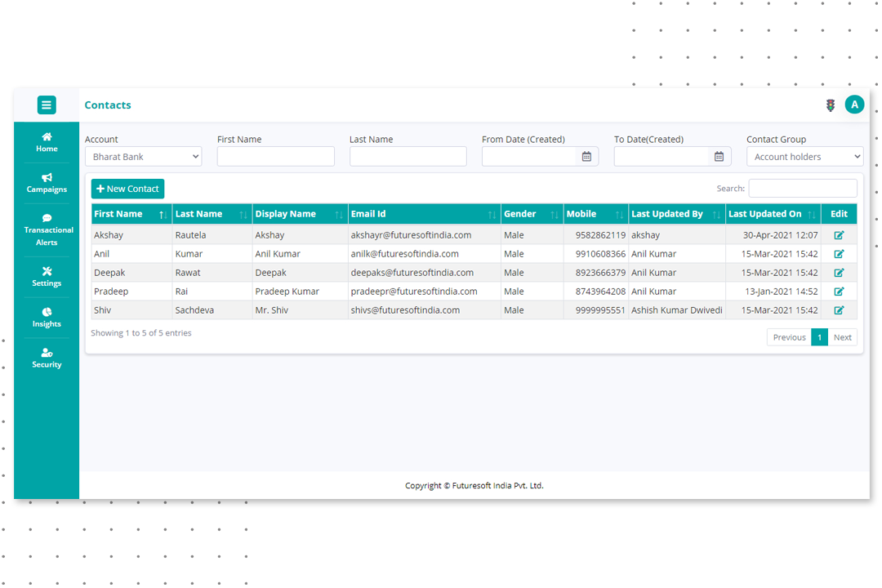Image resolution: width=882 pixels, height=588 pixels.
Task: Open the Insights sidebar section
Action: (x=47, y=318)
